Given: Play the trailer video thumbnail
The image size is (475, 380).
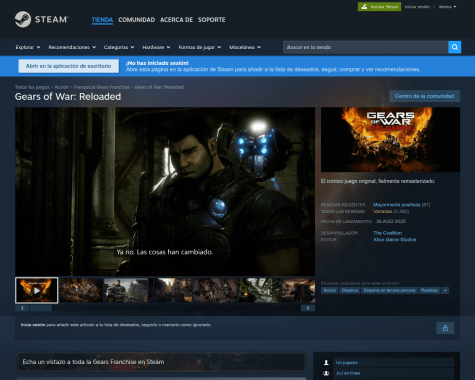Looking at the screenshot, I should coord(37,290).
